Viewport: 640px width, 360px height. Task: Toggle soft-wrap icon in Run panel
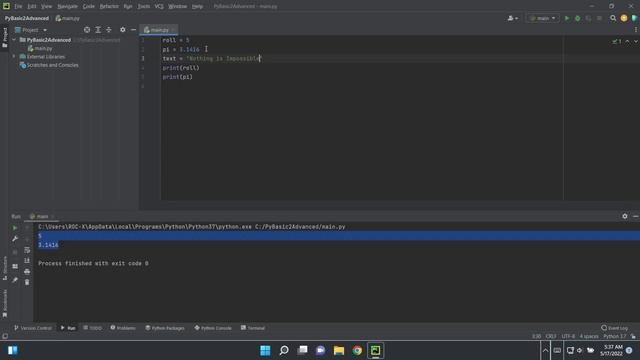[x=27, y=250]
